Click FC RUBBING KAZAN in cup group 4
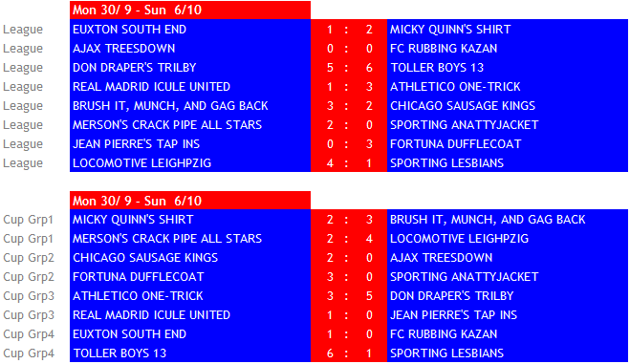Screen dimensions: 630x364 coord(444,334)
